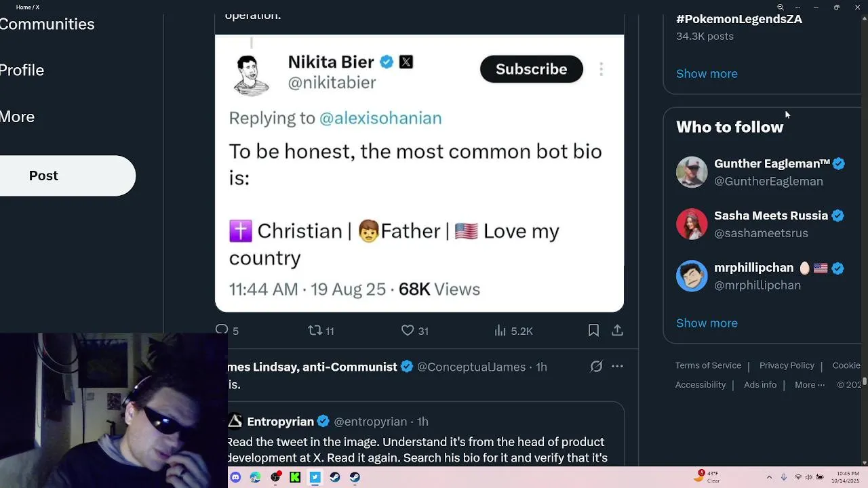Screen dimensions: 868x488
Task: Open the #PokemonLegendsZA trending topic
Action: click(x=738, y=20)
